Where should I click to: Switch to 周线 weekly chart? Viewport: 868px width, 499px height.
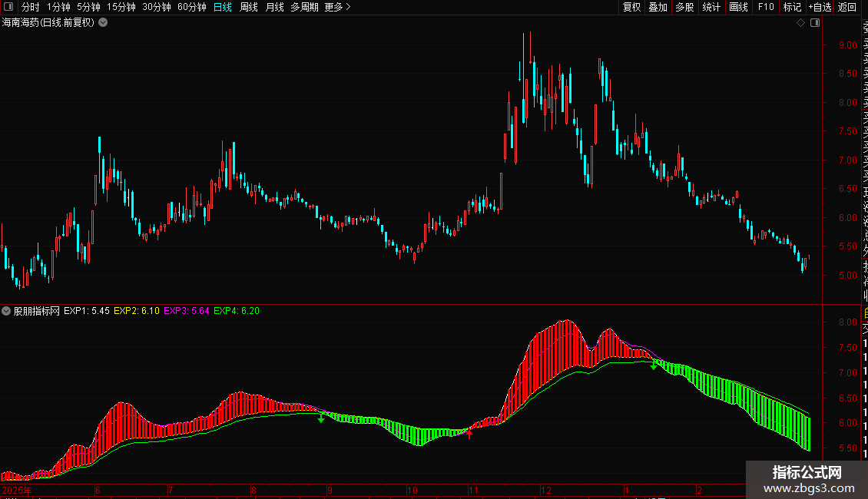249,7
